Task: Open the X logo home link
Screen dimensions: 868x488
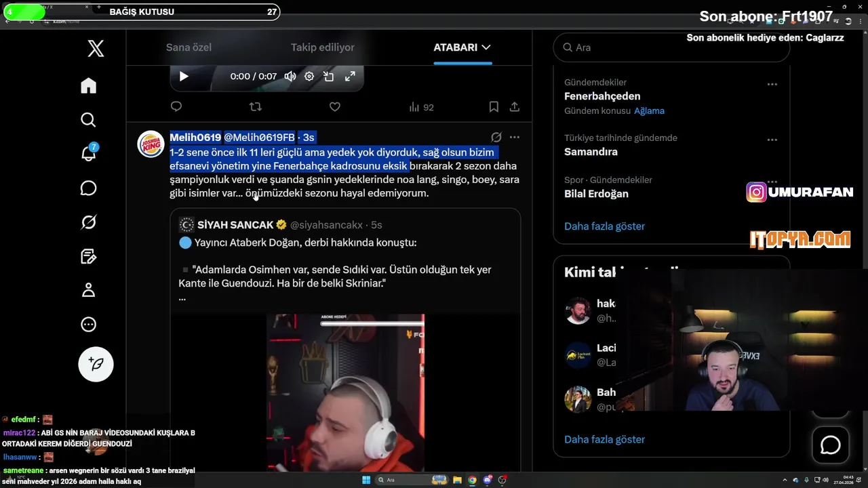Action: pos(96,48)
